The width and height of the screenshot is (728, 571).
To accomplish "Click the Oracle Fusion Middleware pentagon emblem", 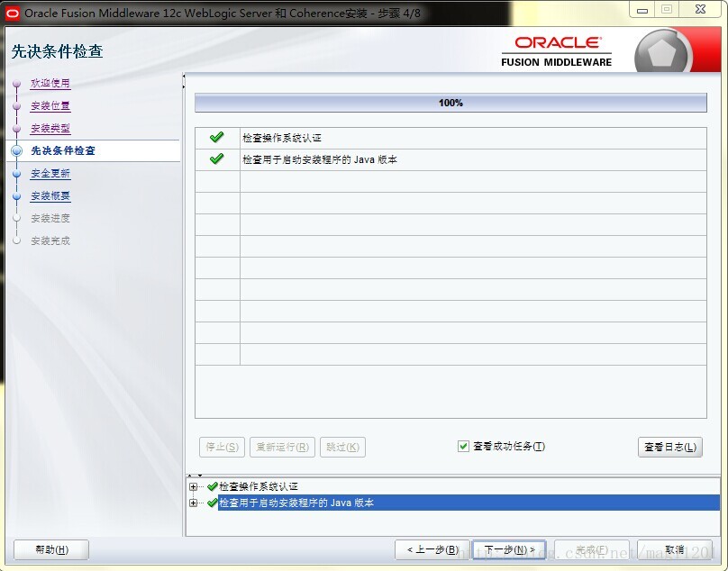I will (661, 53).
